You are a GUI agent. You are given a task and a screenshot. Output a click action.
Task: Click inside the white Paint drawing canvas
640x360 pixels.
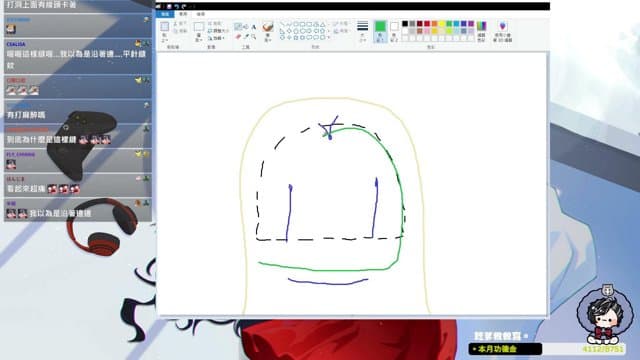point(351,184)
